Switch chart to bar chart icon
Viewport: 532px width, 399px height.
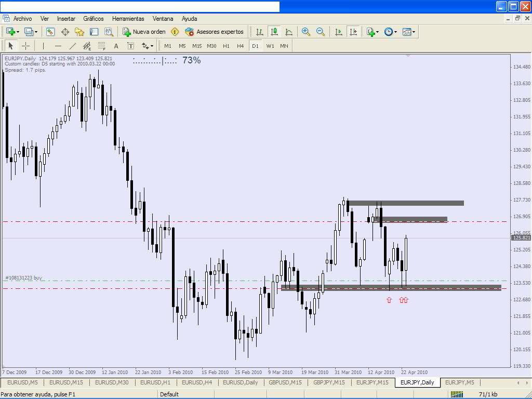click(260, 32)
